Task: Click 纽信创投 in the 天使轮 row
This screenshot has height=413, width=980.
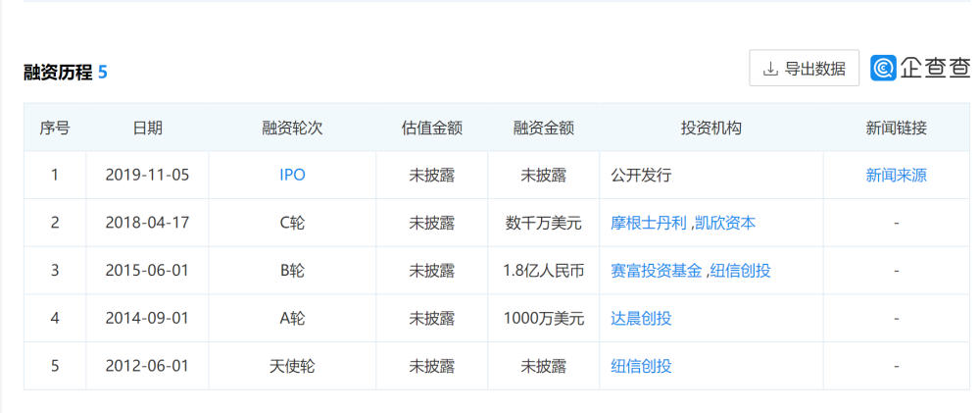Action: 641,366
